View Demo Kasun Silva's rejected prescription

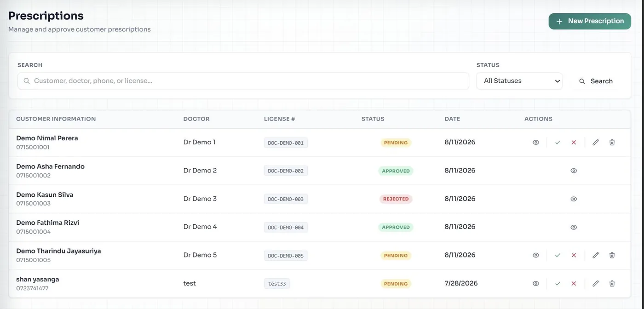coord(574,199)
